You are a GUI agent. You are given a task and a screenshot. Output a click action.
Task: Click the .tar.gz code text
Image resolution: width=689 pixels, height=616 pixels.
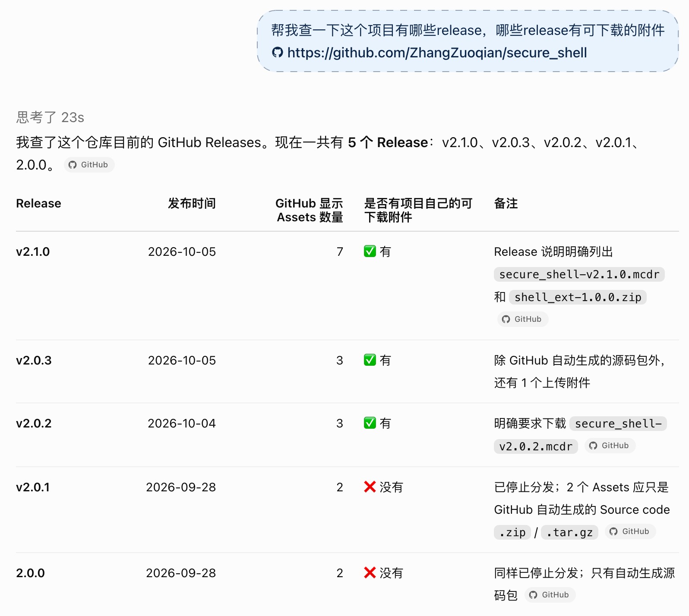coord(569,532)
